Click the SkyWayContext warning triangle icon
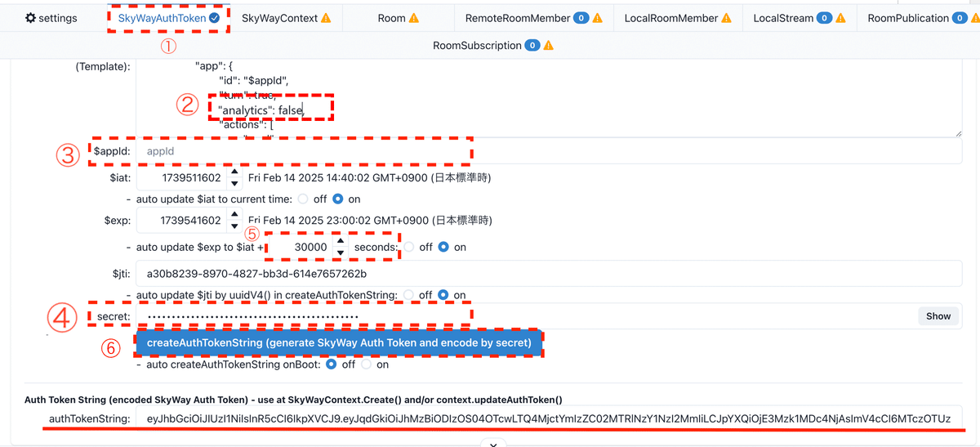980x447 pixels. 326,18
